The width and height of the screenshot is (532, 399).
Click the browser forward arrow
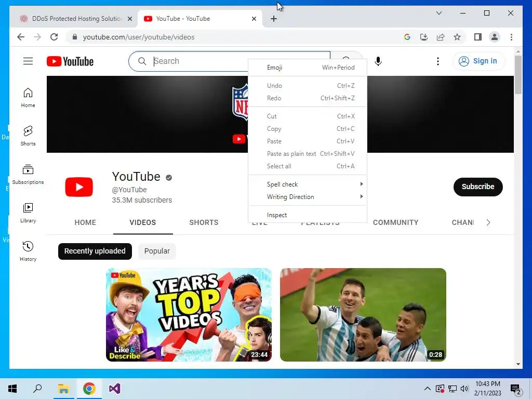pyautogui.click(x=37, y=37)
